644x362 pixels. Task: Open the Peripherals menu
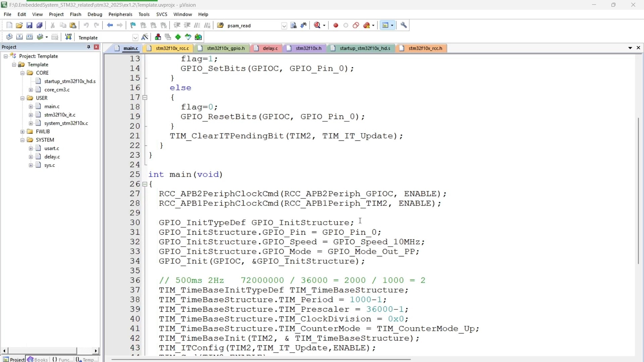[120, 14]
